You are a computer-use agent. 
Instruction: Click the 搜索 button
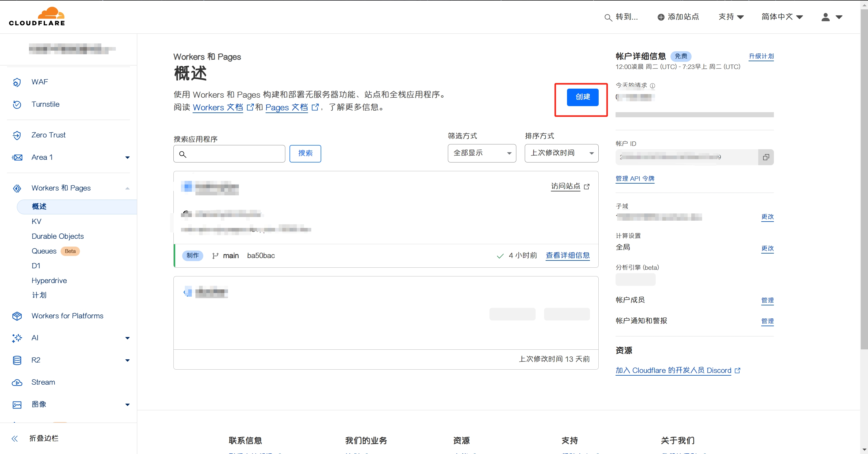pos(305,154)
